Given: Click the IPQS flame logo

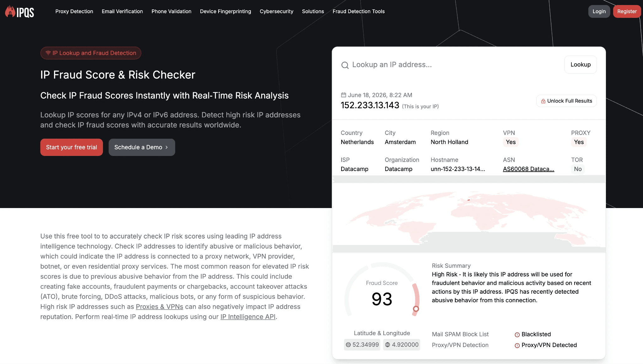Looking at the screenshot, I should (19, 12).
